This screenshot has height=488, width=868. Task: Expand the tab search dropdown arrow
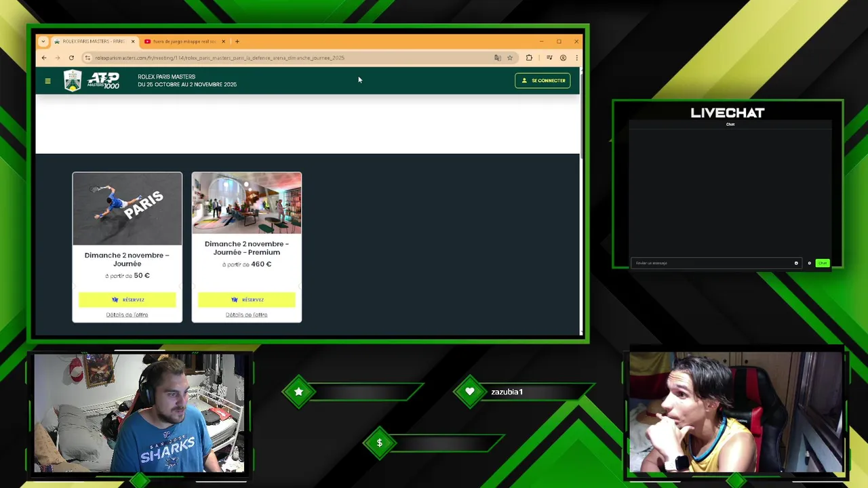(43, 41)
